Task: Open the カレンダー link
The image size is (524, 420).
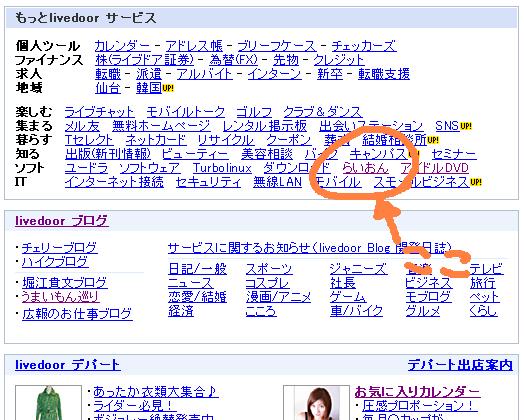Action: (123, 46)
